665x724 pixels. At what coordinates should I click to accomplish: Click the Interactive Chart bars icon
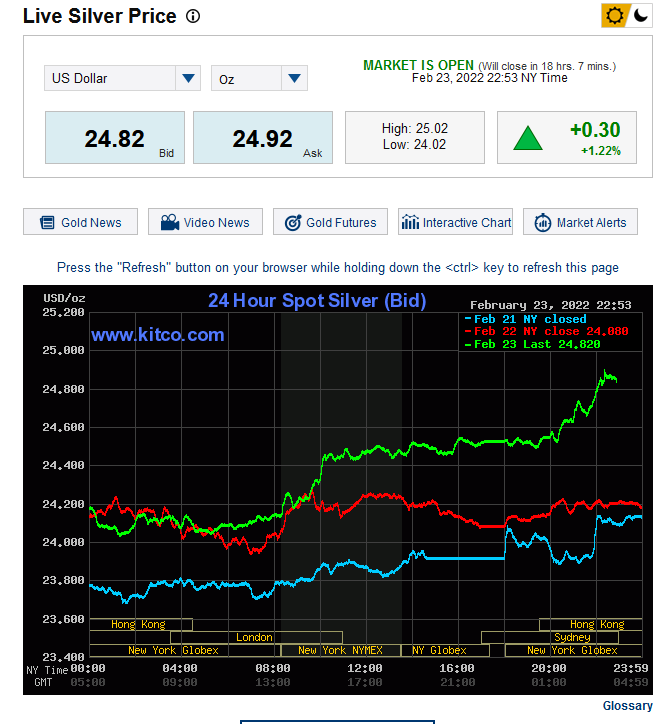point(410,222)
